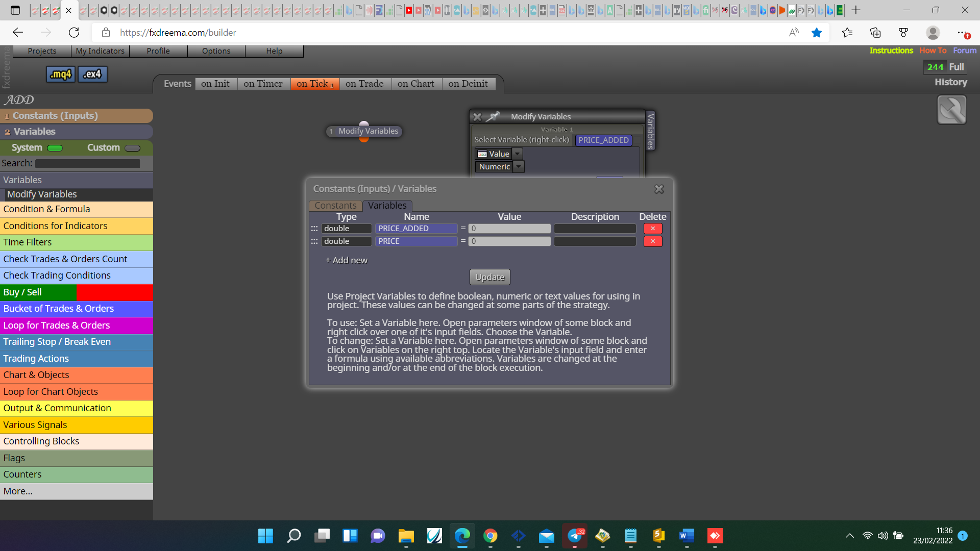Click the Description field of PRICE_ADDED row

tap(595, 229)
